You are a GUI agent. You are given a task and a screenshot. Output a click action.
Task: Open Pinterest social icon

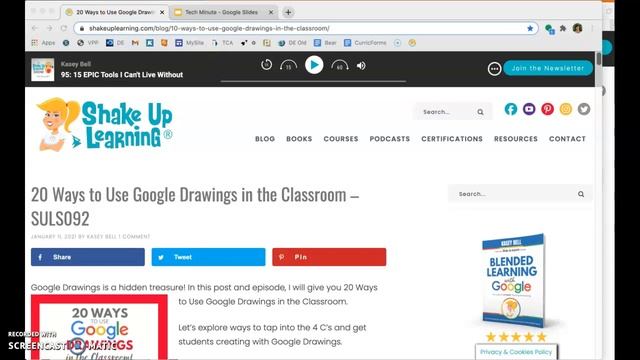547,109
